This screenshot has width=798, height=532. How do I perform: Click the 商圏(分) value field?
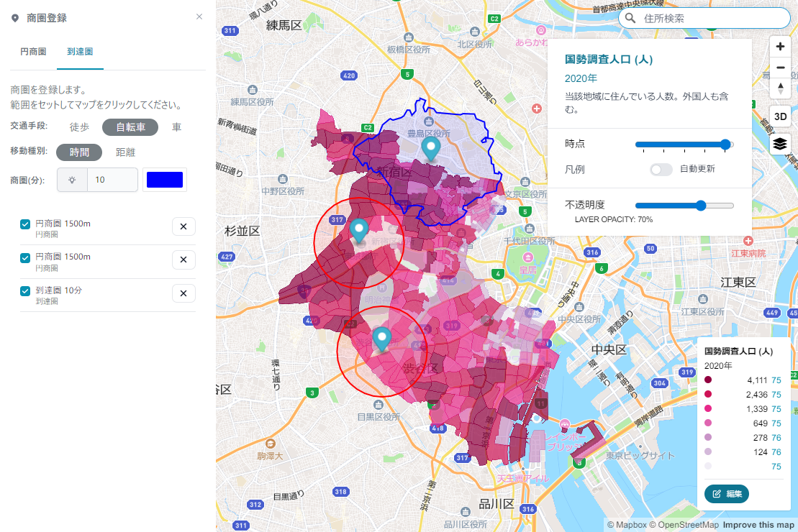pos(112,180)
